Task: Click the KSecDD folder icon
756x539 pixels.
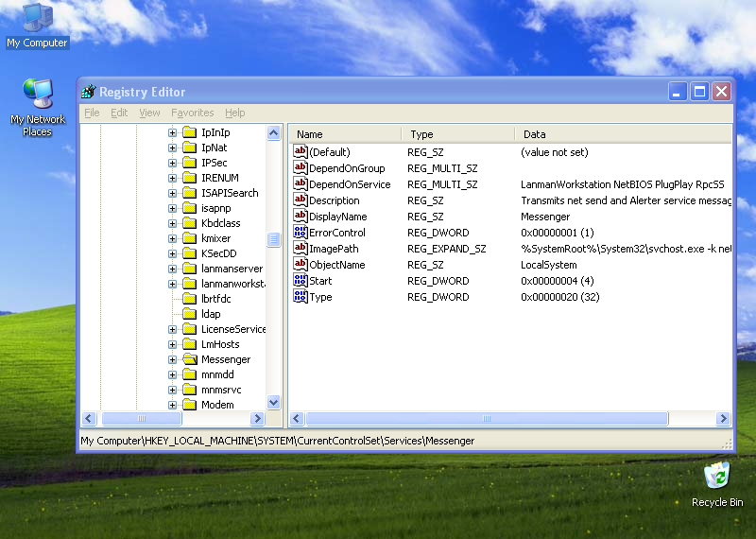Action: tap(190, 253)
